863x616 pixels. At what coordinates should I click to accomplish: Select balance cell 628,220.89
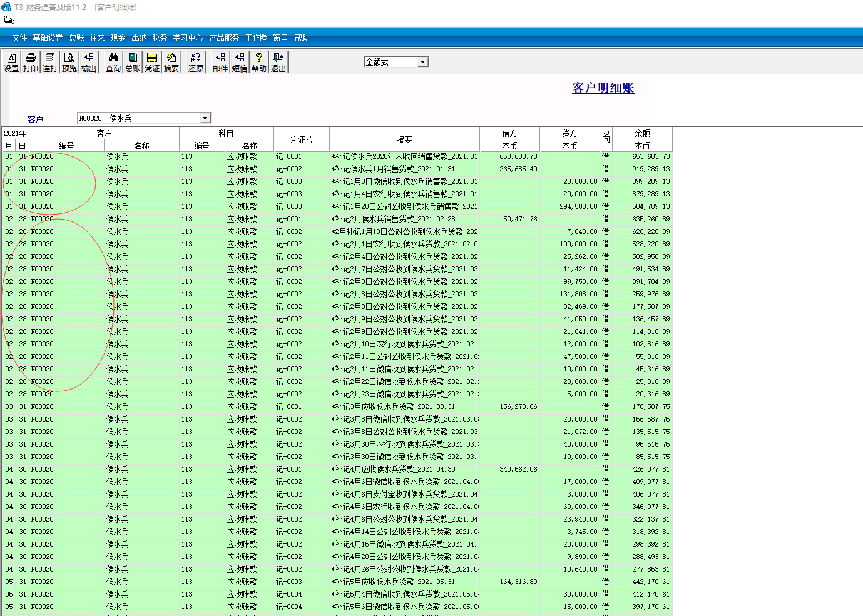tap(642, 232)
